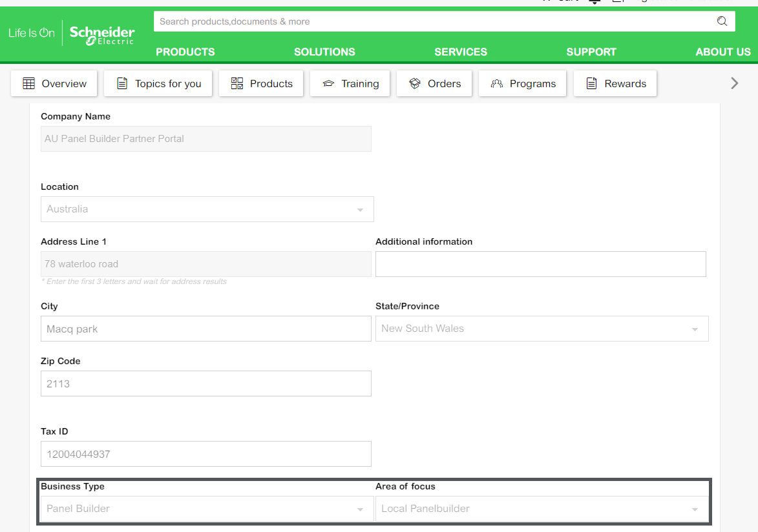The width and height of the screenshot is (758, 532).
Task: Click the Additional information field
Action: (x=541, y=264)
